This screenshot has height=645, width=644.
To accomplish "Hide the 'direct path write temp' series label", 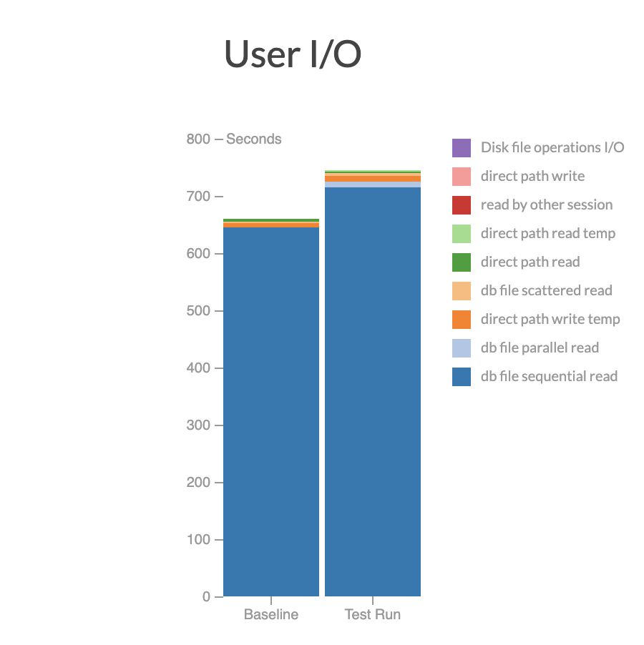I will pos(550,319).
